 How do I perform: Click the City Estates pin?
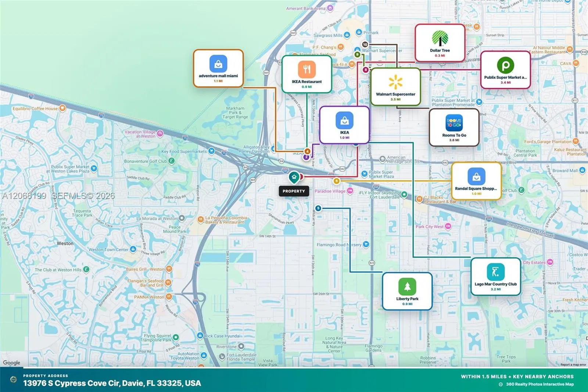click(x=550, y=262)
